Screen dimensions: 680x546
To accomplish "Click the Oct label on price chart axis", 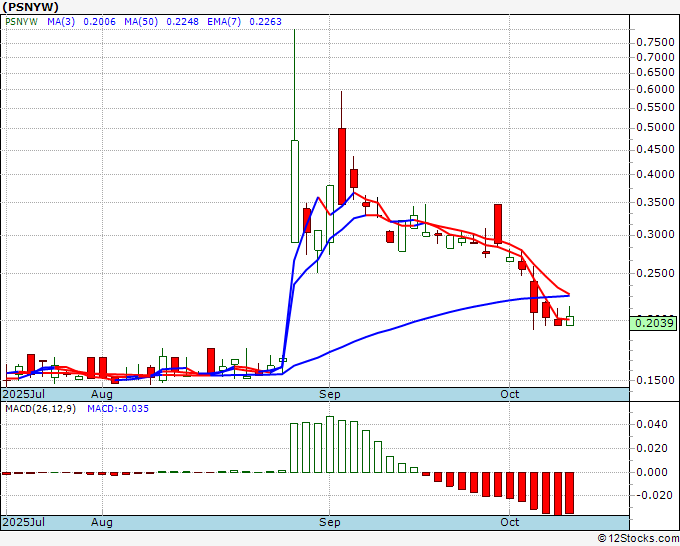I will click(x=510, y=394).
